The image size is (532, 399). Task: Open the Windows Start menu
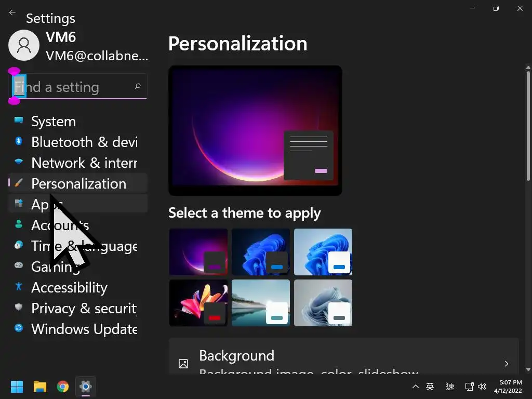point(17,387)
